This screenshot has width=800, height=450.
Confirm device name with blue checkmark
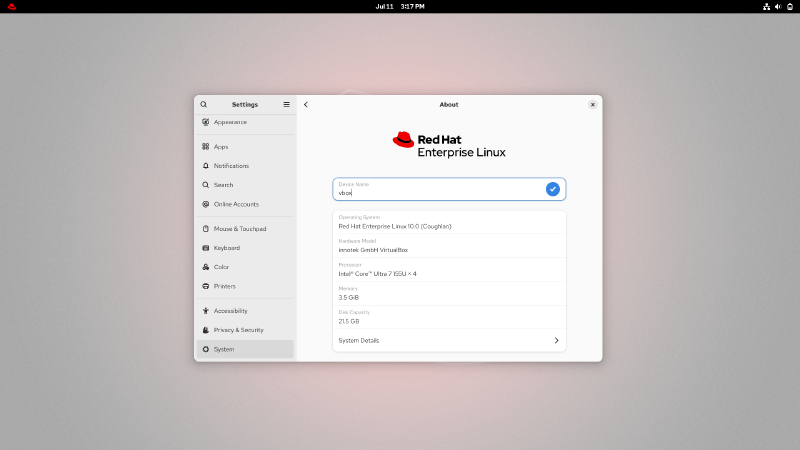tap(552, 189)
